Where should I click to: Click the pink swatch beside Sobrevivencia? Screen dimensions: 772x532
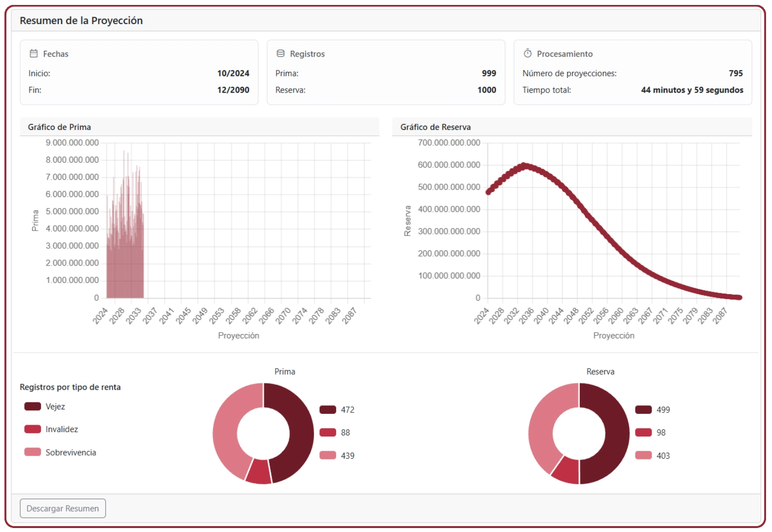(x=33, y=452)
